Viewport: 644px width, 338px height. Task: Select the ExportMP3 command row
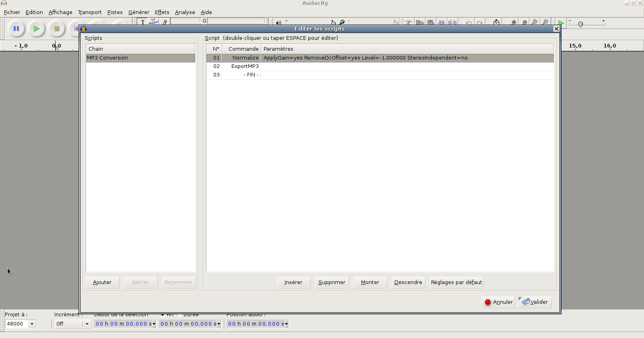(380, 66)
